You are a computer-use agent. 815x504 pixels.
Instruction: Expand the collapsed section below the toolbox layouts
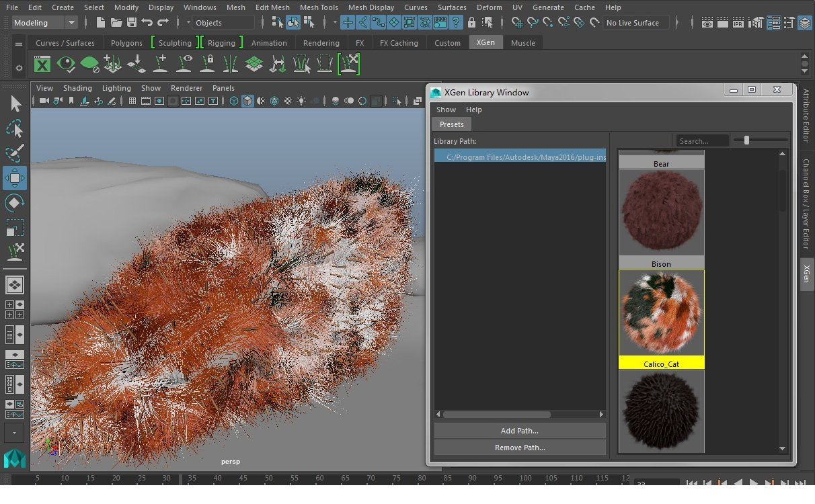pos(14,433)
